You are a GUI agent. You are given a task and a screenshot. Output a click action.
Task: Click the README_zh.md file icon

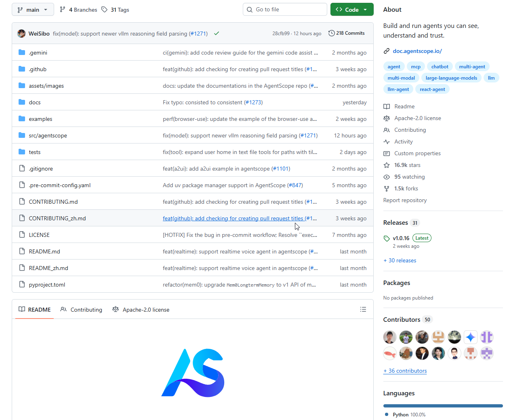tap(22, 268)
